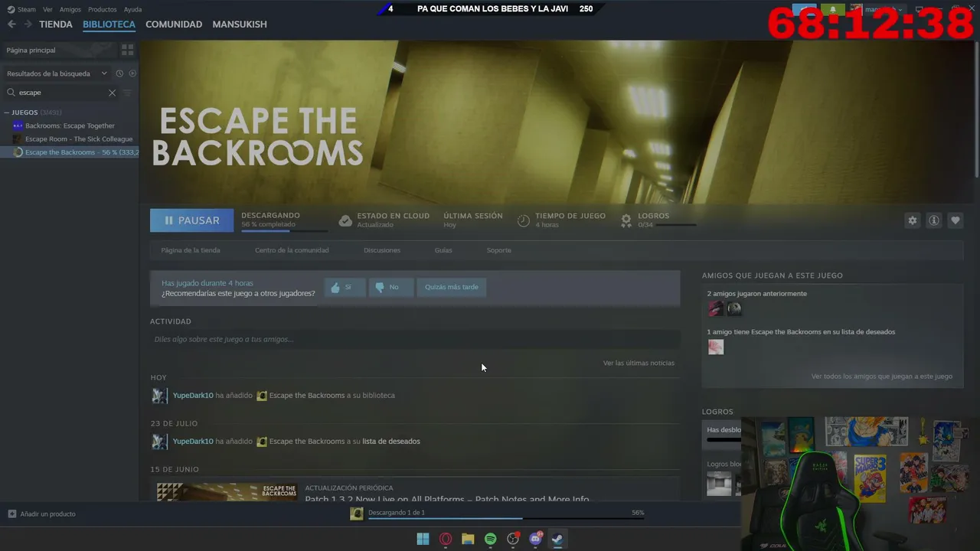
Task: Expand the Resultados de la búsqueda dropdown
Action: point(57,73)
